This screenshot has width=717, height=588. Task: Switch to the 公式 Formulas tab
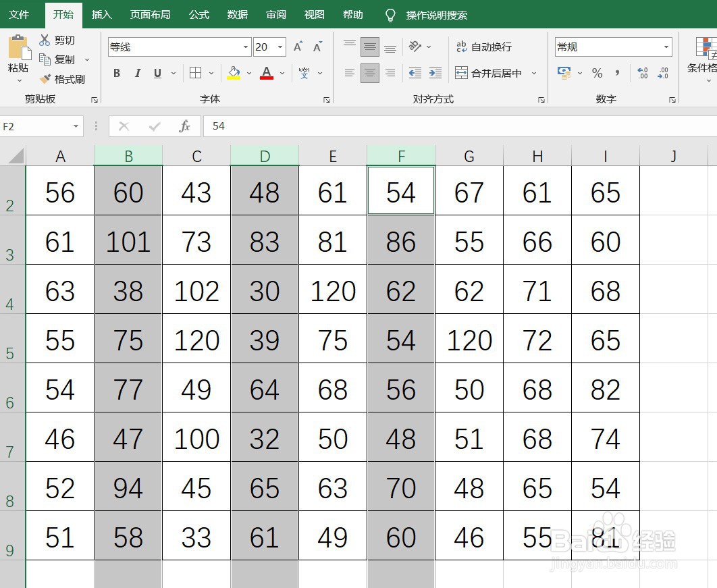click(x=199, y=15)
